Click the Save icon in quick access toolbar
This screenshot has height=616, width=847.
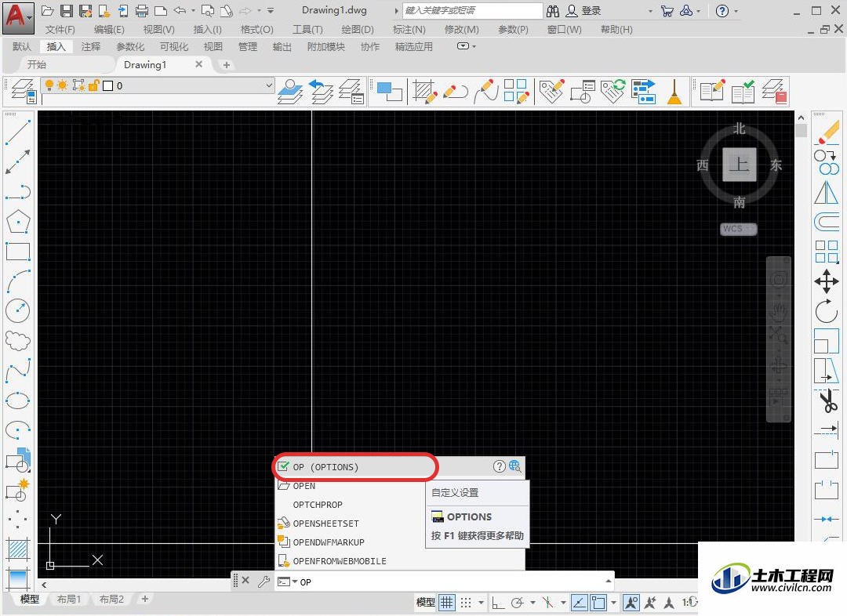click(67, 10)
